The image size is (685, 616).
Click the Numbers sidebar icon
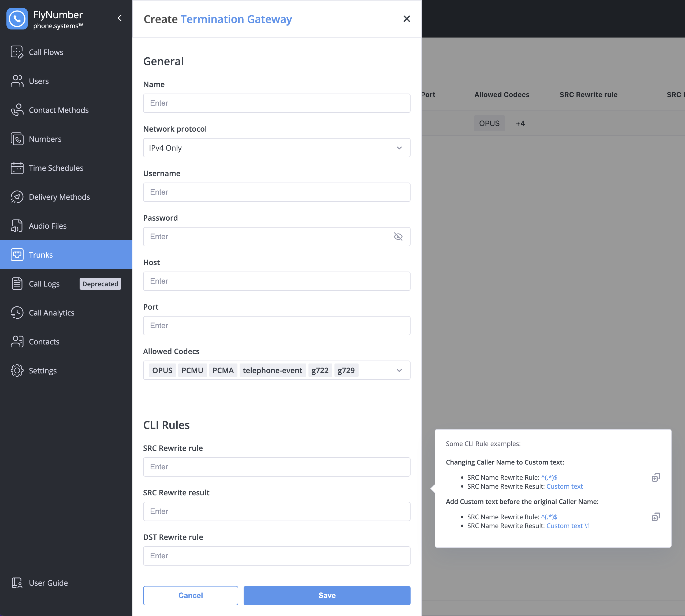tap(17, 139)
